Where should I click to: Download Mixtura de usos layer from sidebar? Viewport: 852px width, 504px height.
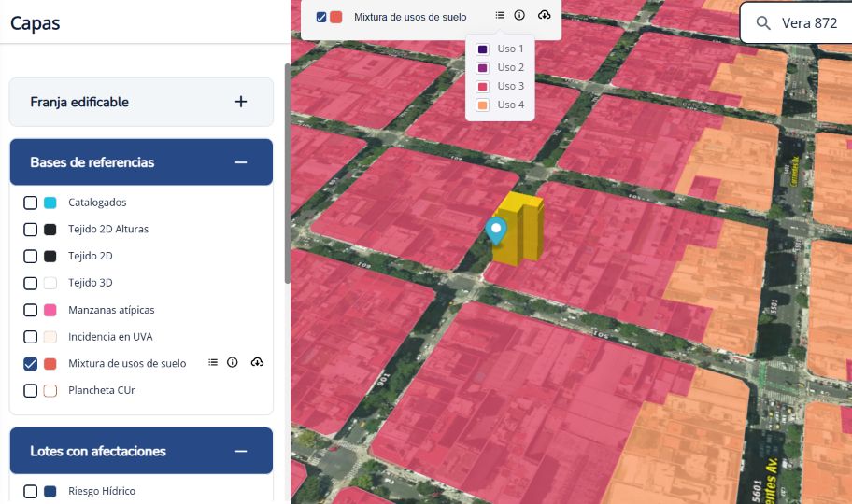257,362
